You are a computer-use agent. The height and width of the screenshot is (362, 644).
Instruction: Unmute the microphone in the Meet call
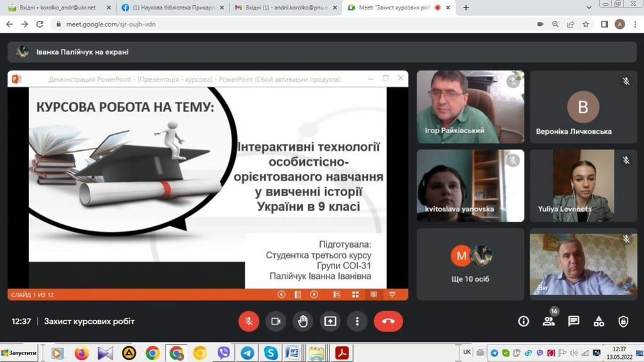(248, 321)
